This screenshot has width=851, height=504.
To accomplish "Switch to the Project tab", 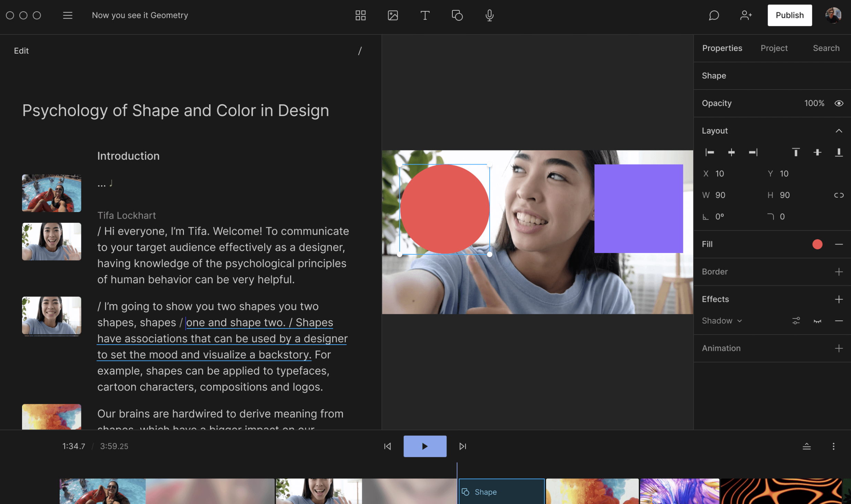I will (774, 48).
